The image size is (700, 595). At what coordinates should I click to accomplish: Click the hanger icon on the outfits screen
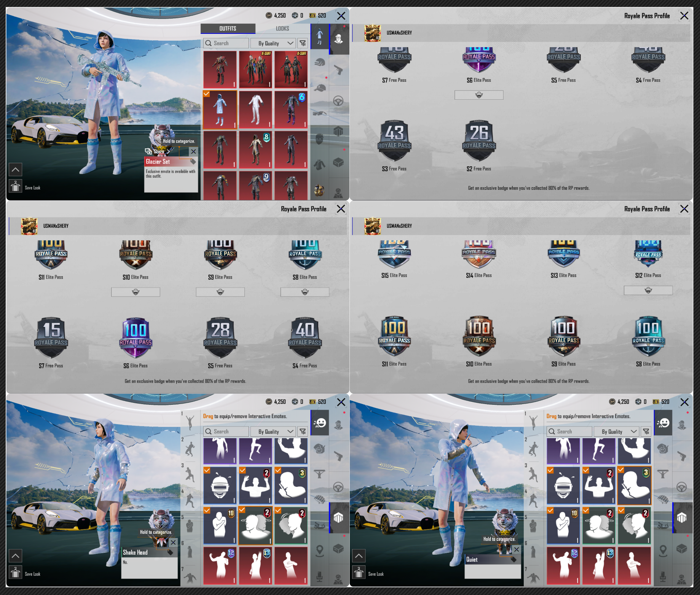16,186
